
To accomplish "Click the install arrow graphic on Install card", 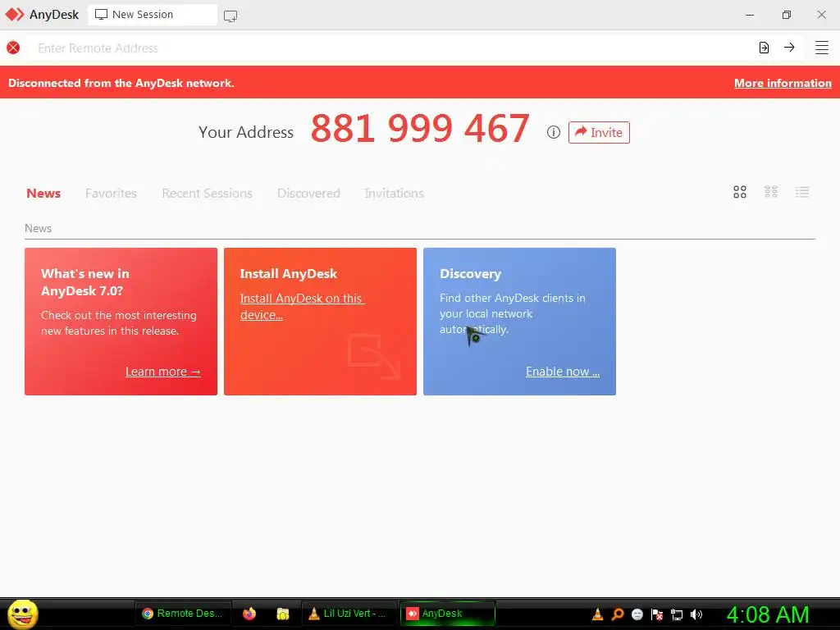I will (x=374, y=356).
